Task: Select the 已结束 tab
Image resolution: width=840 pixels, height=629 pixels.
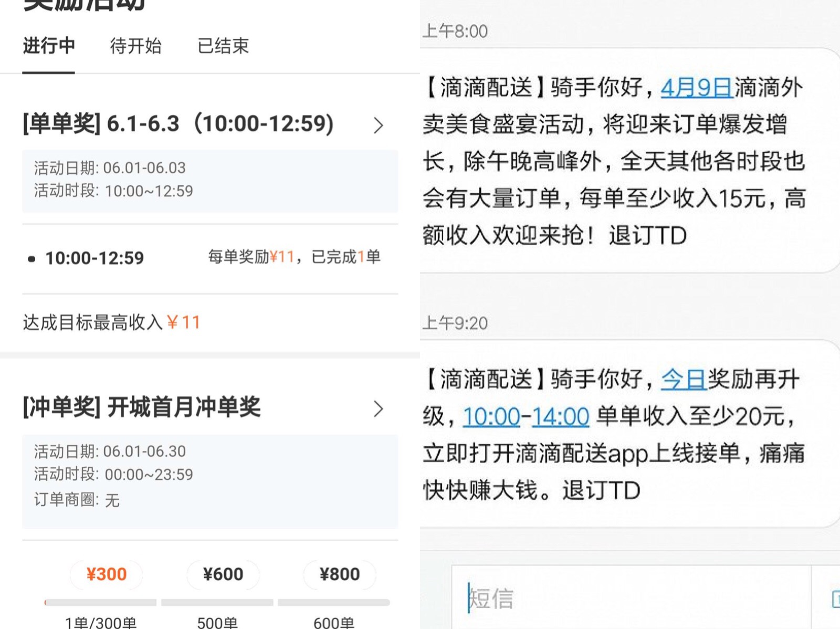Action: (x=223, y=46)
